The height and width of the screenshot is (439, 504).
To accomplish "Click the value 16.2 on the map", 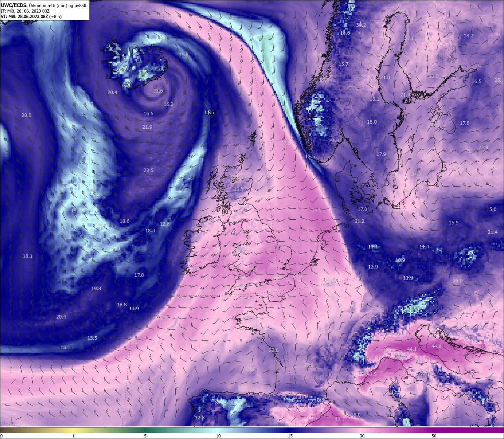I will click(169, 104).
